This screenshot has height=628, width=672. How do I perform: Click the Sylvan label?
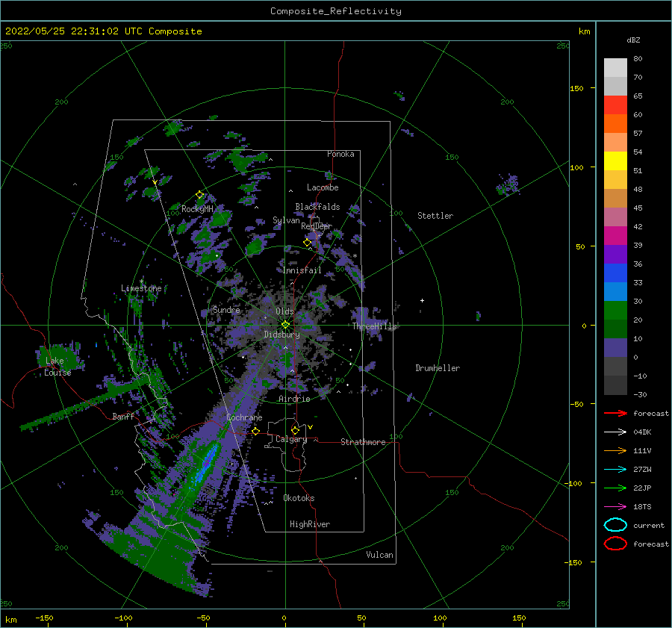click(x=286, y=220)
